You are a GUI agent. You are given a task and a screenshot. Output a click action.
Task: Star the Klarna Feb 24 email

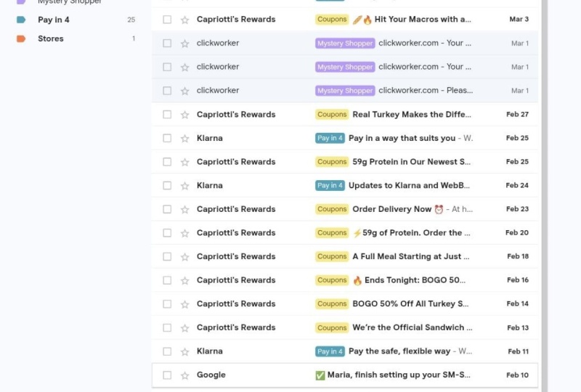tap(185, 186)
